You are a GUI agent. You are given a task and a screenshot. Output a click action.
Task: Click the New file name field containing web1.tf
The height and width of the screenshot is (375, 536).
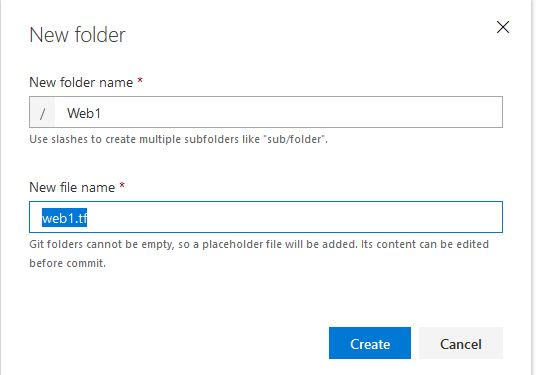pyautogui.click(x=266, y=217)
